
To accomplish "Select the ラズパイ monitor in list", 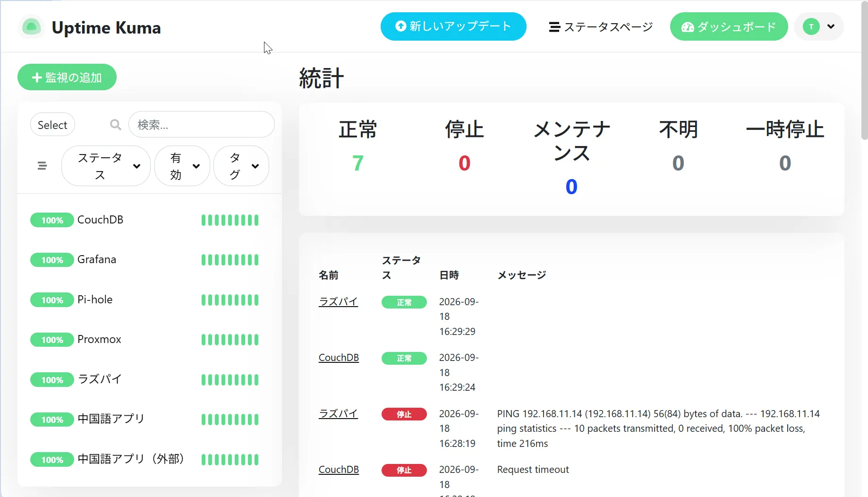I will coord(150,380).
